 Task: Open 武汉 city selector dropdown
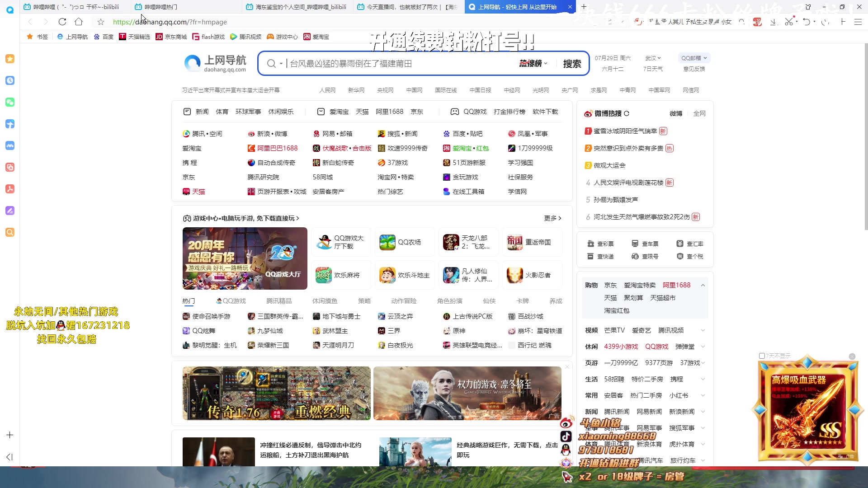click(653, 58)
